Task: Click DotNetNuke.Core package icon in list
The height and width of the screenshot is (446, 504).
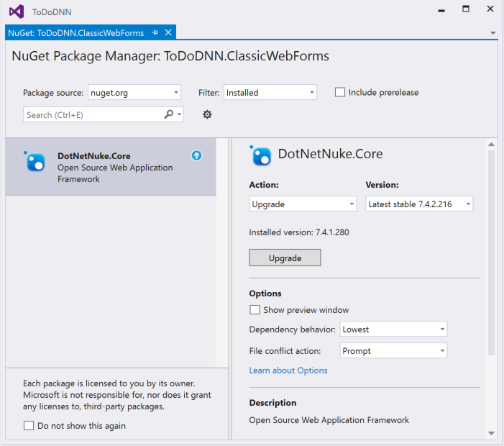Action: pyautogui.click(x=34, y=161)
